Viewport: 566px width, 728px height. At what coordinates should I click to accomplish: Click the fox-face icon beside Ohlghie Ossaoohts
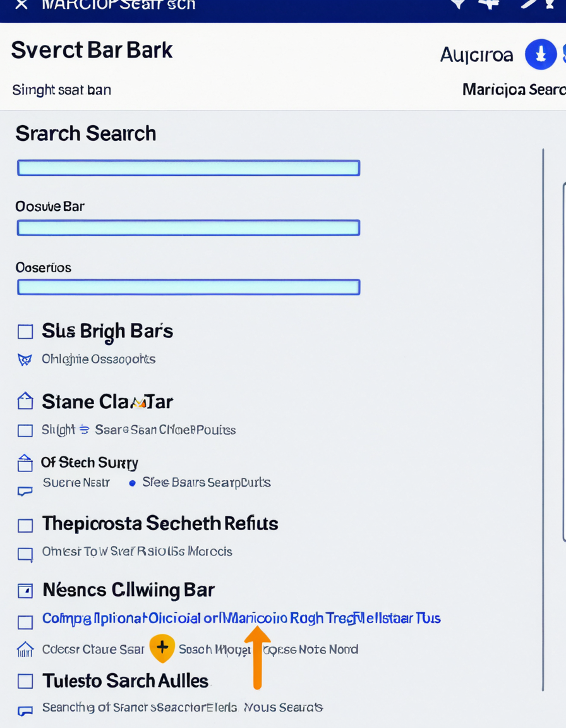(25, 360)
